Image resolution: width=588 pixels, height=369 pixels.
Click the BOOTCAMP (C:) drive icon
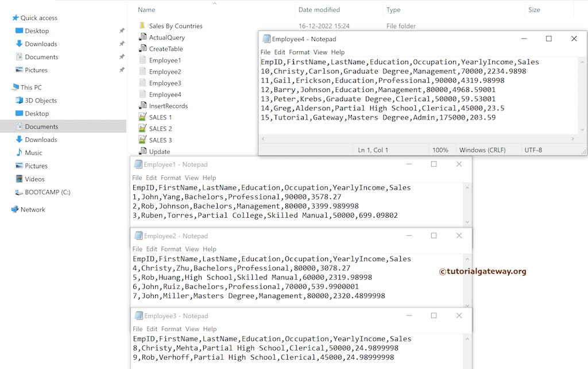click(x=19, y=192)
